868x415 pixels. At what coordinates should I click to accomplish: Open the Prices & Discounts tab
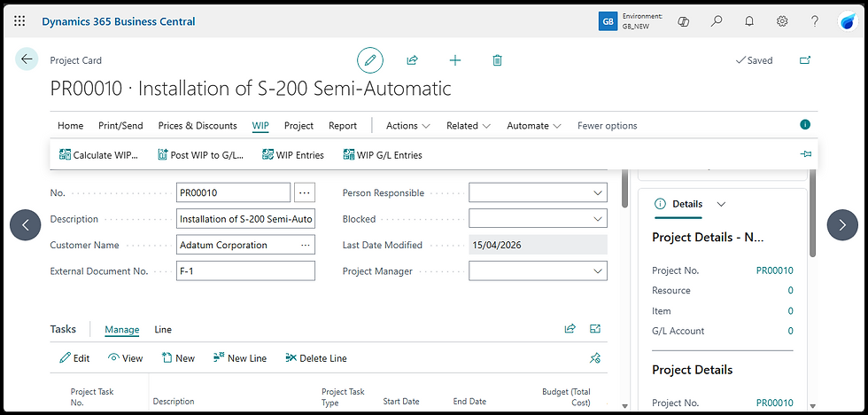pos(198,126)
